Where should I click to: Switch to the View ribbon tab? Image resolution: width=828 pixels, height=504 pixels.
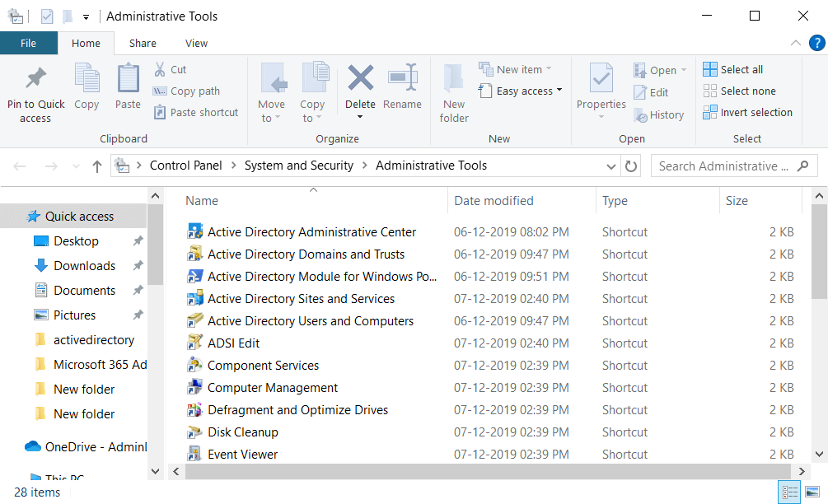[x=196, y=43]
